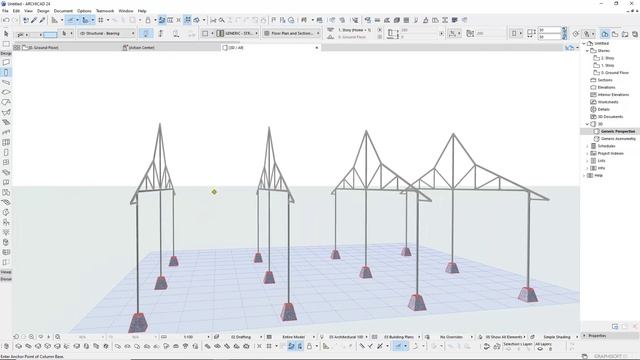
Task: Open the GENERIC building material dropdown
Action: pos(238,33)
